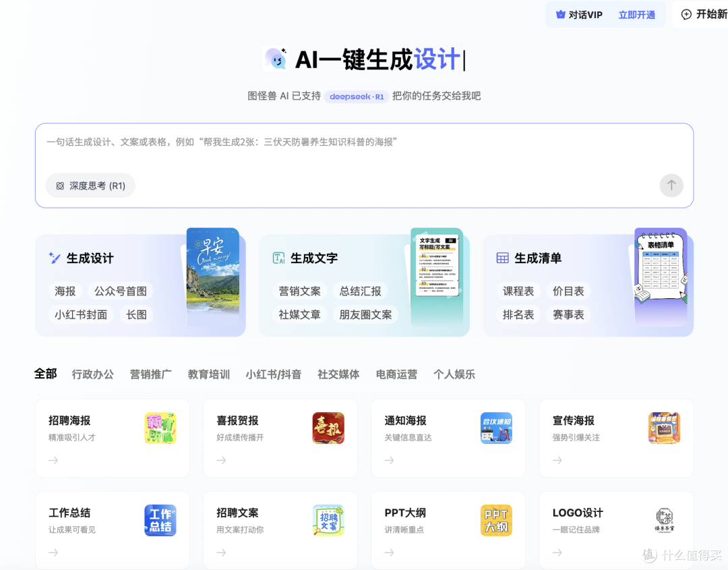
Task: Click the deepseek·R1 badge
Action: click(357, 96)
